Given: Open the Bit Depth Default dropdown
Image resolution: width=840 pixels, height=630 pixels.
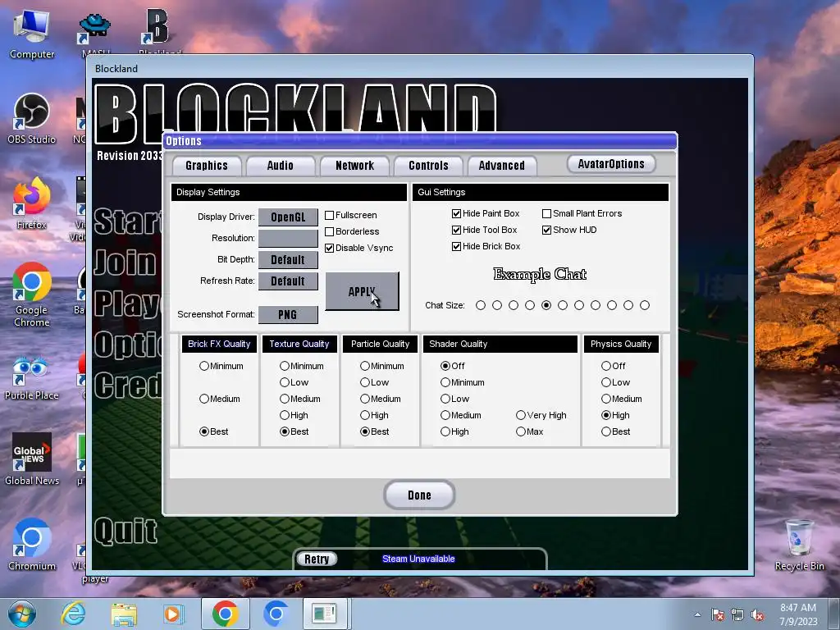Looking at the screenshot, I should point(288,260).
